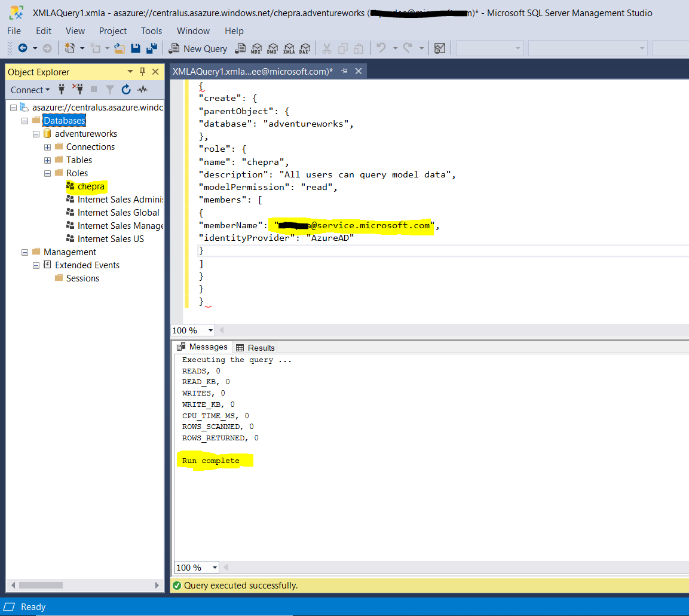Open the View menu
This screenshot has height=616, width=689.
pyautogui.click(x=75, y=30)
